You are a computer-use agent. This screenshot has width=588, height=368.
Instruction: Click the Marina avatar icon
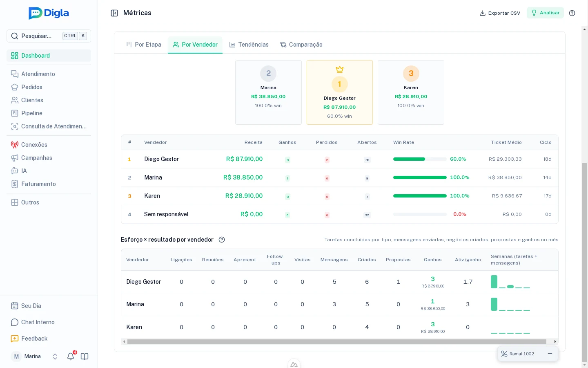(16, 357)
